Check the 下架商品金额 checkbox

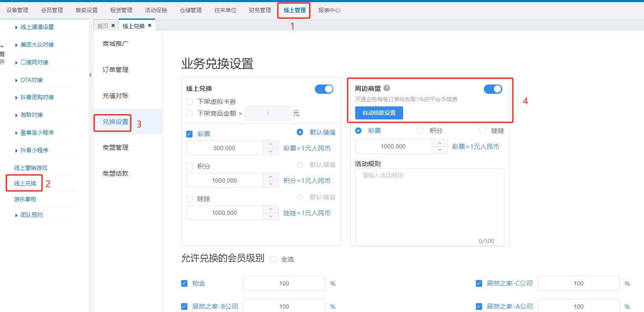190,114
